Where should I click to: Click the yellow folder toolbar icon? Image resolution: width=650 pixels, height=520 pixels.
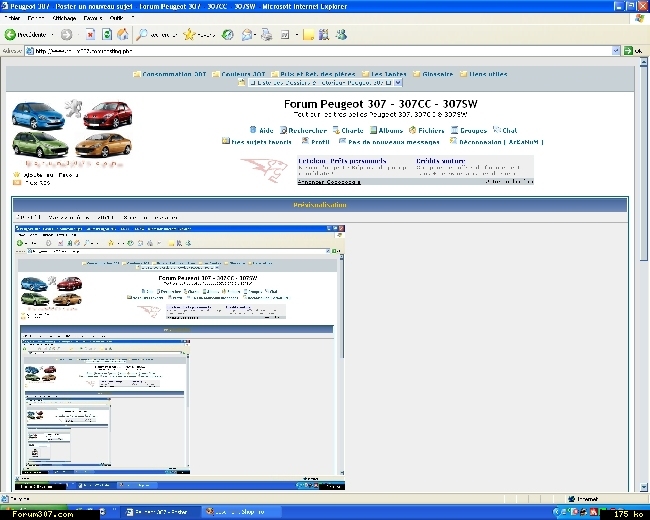308,35
